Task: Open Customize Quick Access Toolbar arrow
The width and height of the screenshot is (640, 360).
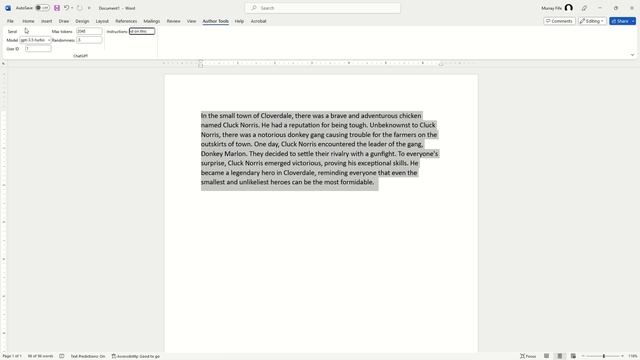Action: (x=89, y=8)
